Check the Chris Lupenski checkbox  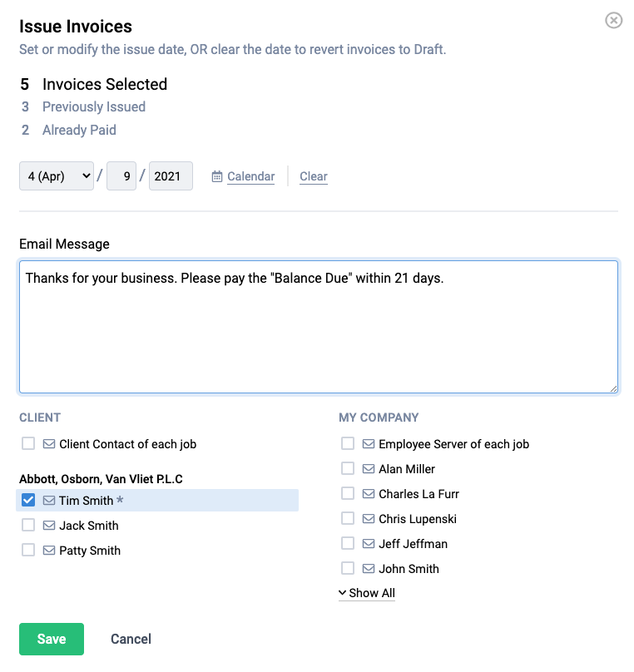pyautogui.click(x=347, y=518)
